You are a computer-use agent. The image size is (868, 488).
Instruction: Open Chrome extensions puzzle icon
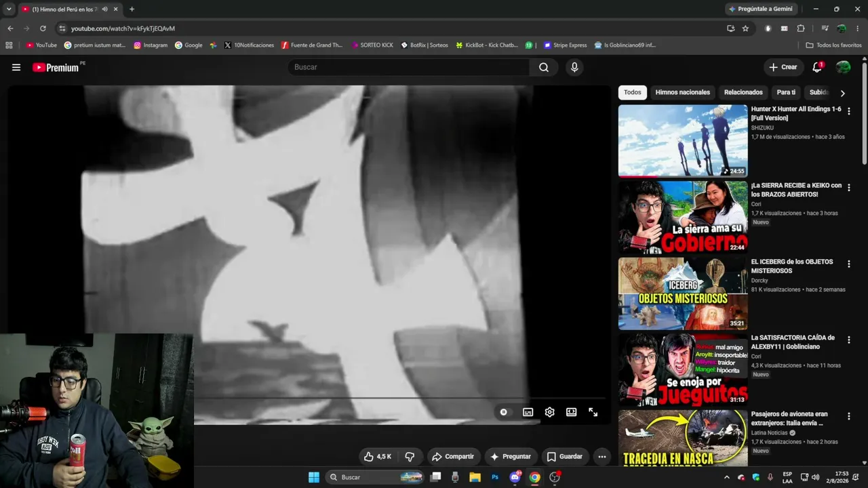801,28
